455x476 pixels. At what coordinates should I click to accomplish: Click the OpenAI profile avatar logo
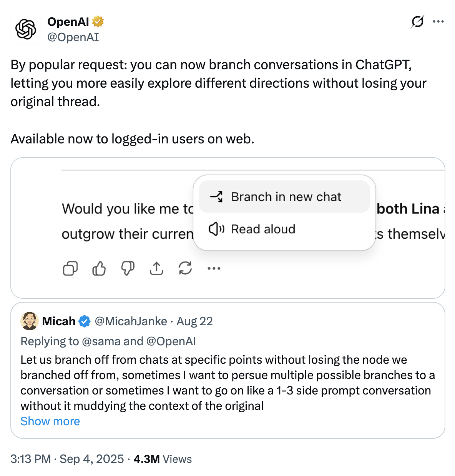pyautogui.click(x=25, y=29)
